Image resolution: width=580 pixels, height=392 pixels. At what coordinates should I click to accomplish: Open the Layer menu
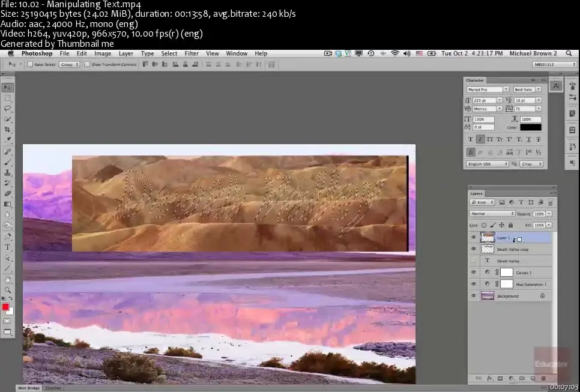click(125, 53)
